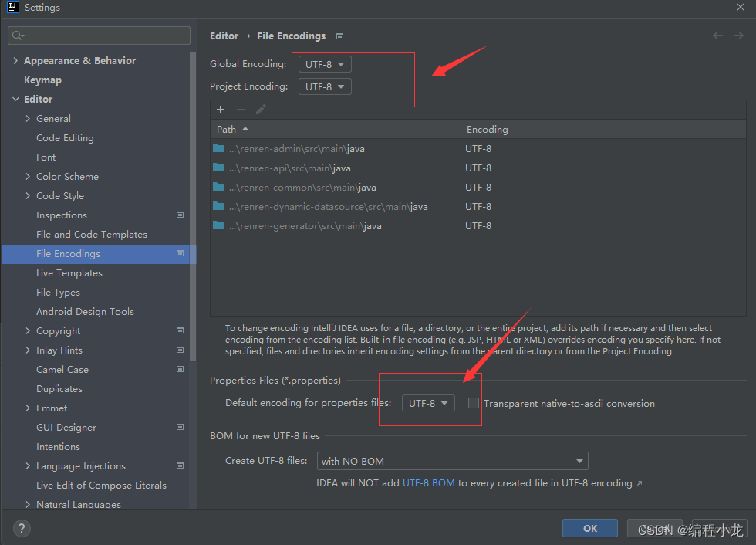Sort by Path column header
The height and width of the screenshot is (545, 756).
tap(336, 129)
